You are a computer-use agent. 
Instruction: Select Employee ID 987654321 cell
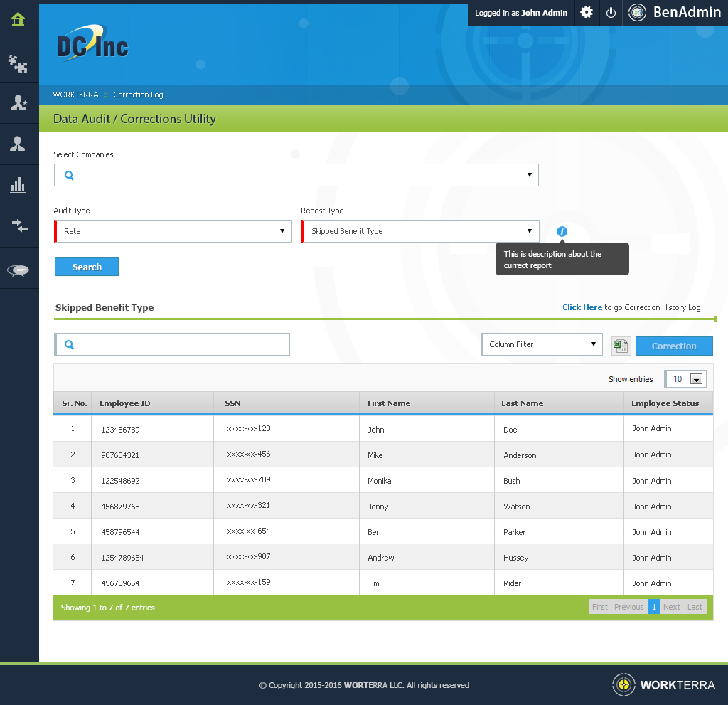pos(152,455)
